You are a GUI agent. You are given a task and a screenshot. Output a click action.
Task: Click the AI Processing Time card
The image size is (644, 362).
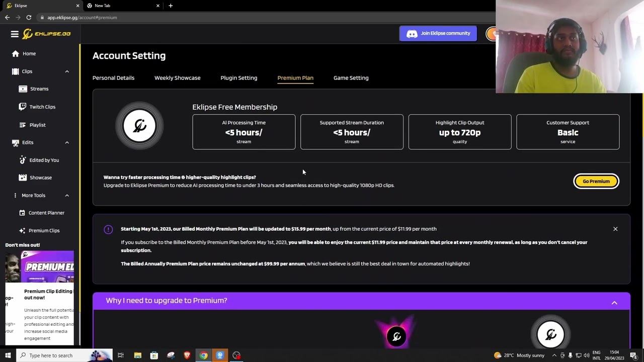[x=244, y=132]
